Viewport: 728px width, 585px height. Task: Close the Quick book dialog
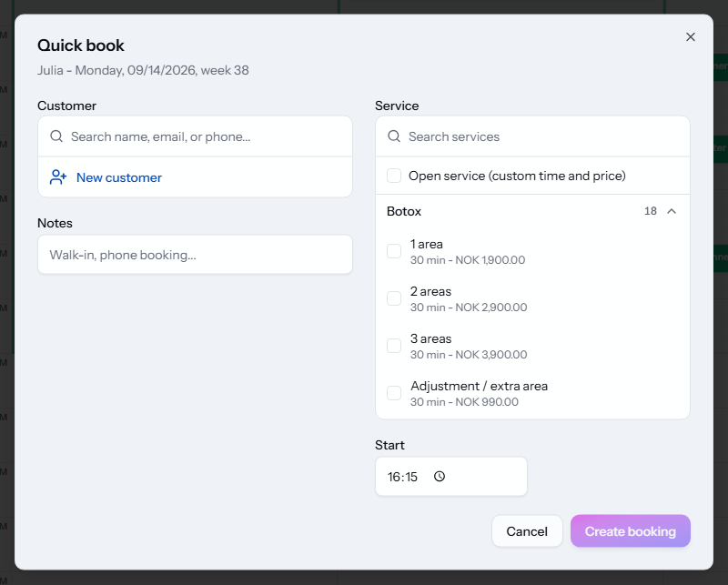691,37
